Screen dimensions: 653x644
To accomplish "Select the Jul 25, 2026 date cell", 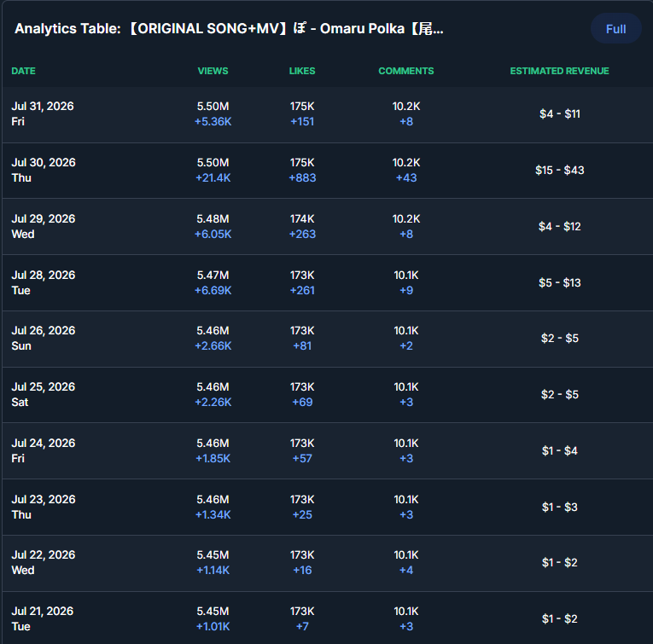I will pos(44,394).
